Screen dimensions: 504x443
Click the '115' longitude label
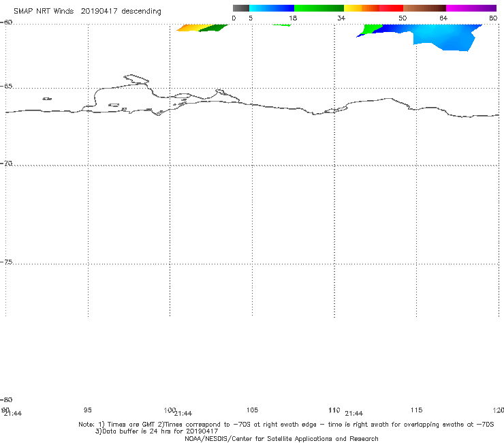(x=417, y=410)
